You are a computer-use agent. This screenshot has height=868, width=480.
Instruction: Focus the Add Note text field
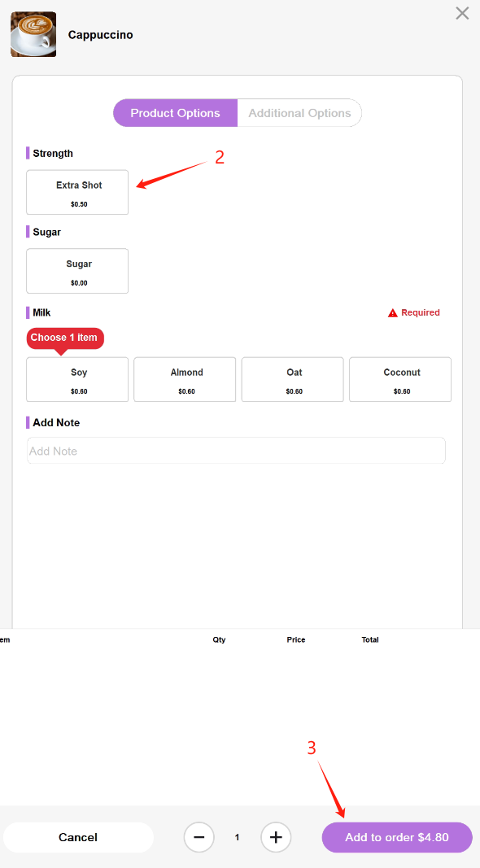click(237, 451)
